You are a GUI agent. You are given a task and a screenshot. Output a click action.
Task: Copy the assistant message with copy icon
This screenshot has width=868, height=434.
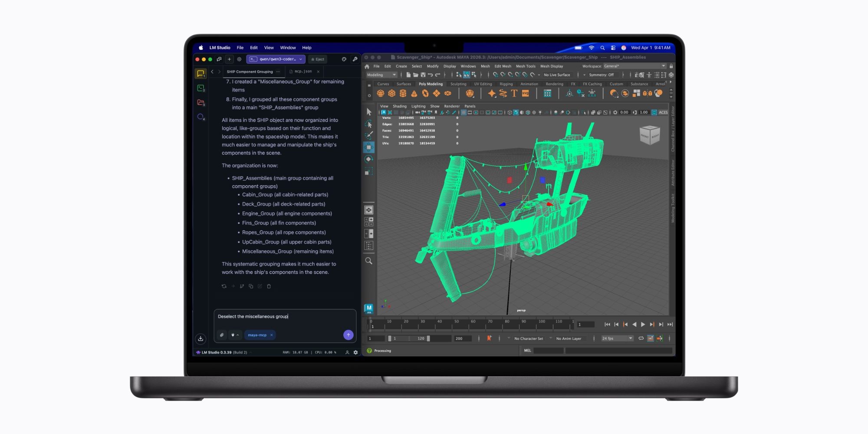click(251, 286)
